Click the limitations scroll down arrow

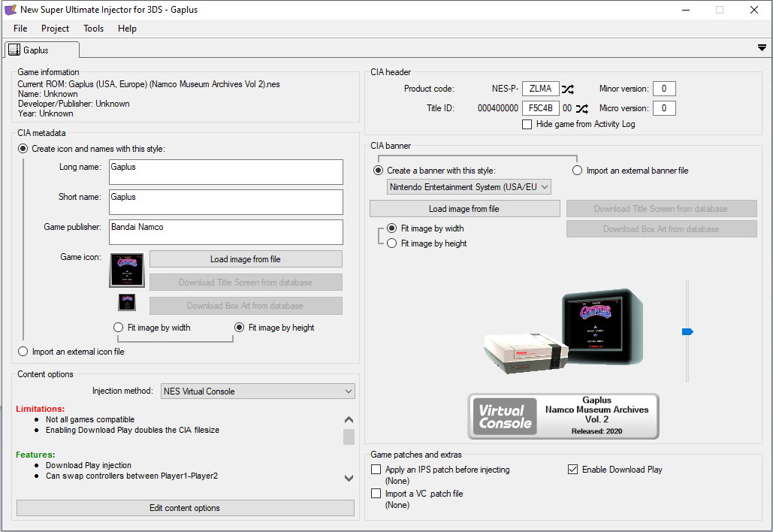pyautogui.click(x=349, y=478)
